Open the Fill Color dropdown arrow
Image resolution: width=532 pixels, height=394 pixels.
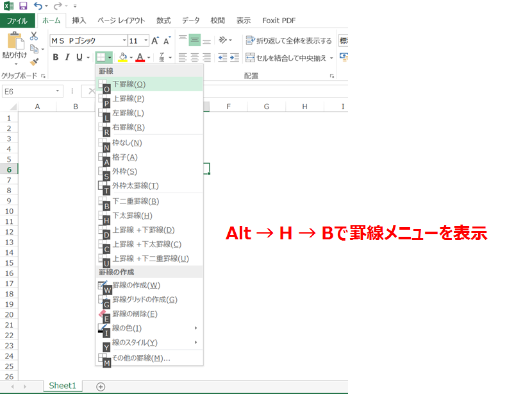click(131, 58)
